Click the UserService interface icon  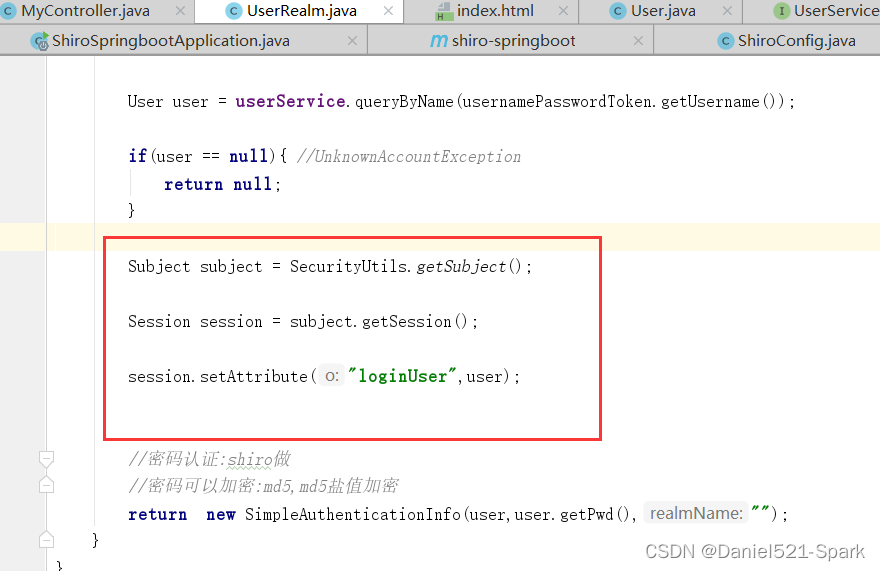click(x=781, y=11)
